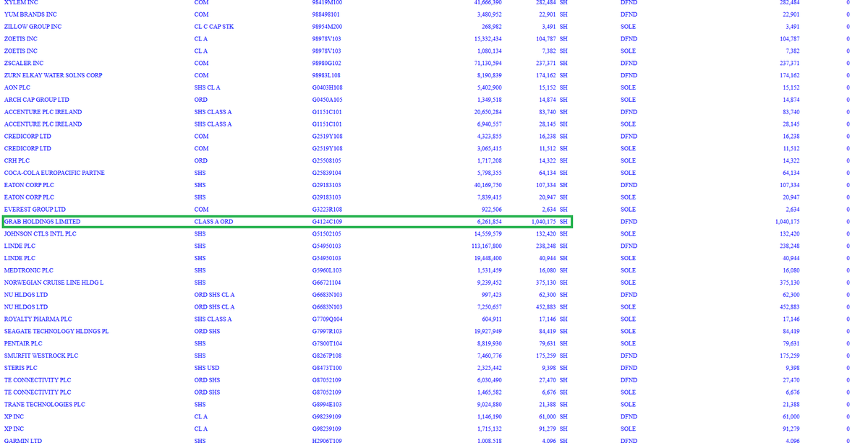The width and height of the screenshot is (868, 443).
Task: Select the NU HLDGS value 997,423
Action: 492,295
